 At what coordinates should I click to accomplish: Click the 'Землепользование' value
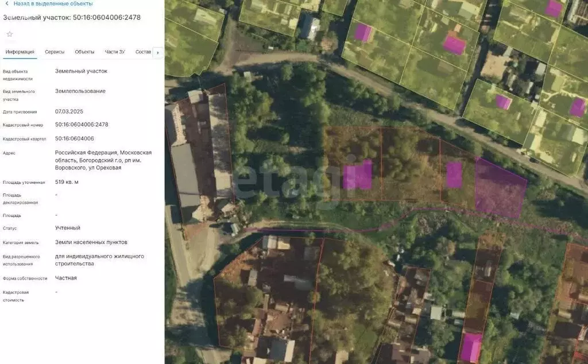pos(80,91)
